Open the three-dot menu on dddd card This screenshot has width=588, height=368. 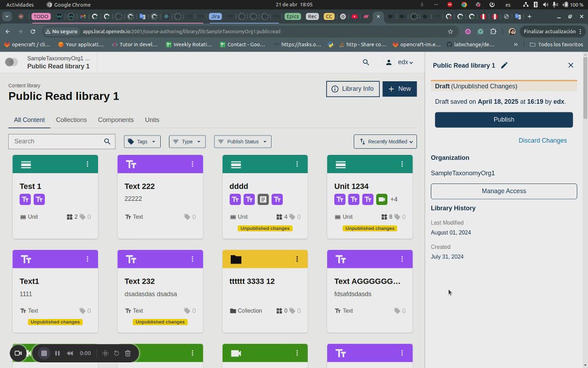pos(297,164)
